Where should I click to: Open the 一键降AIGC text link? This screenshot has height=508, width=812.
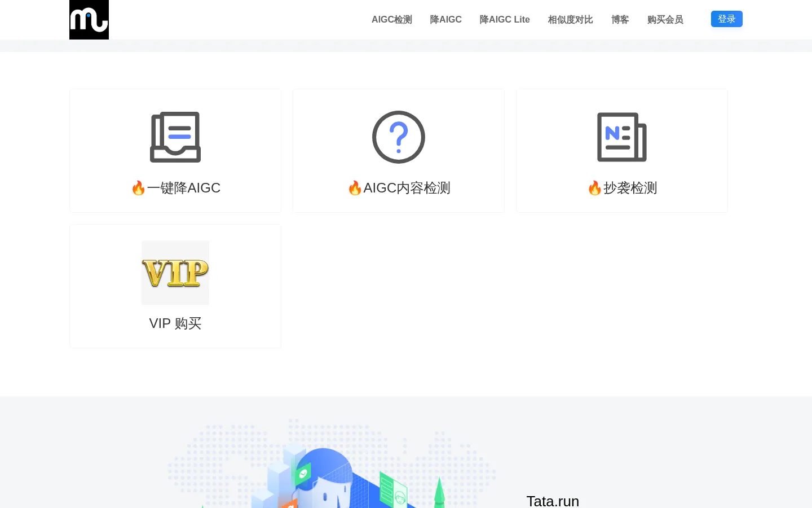(175, 188)
